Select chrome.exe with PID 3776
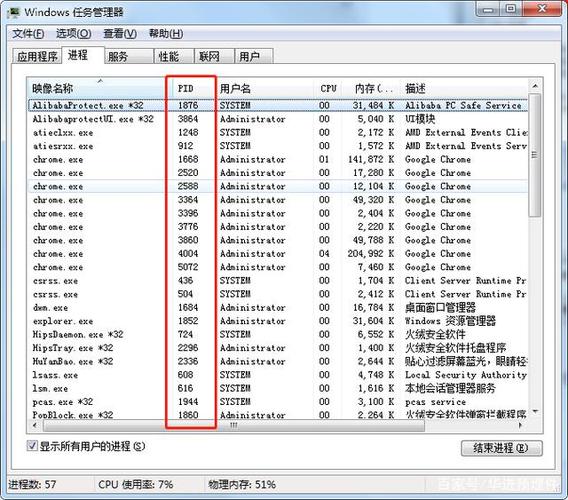The height and width of the screenshot is (500, 568). 278,227
